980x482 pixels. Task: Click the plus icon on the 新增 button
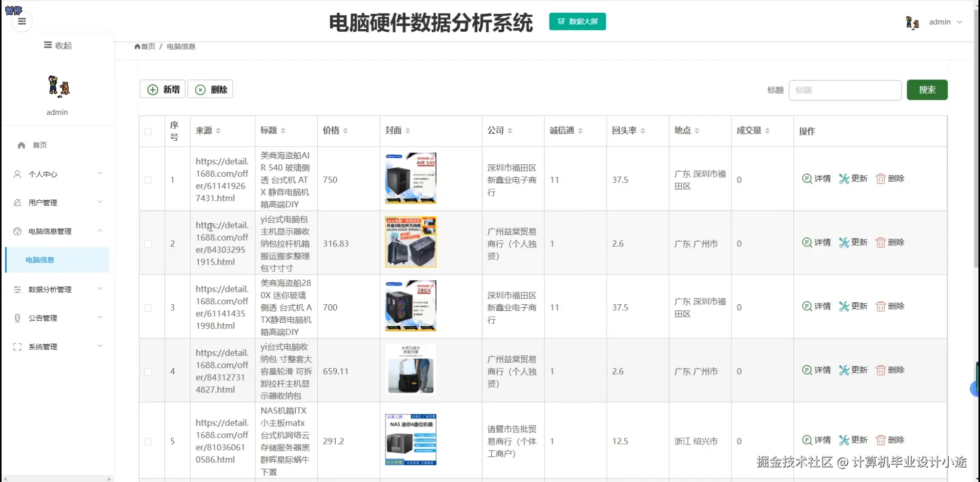[x=153, y=89]
